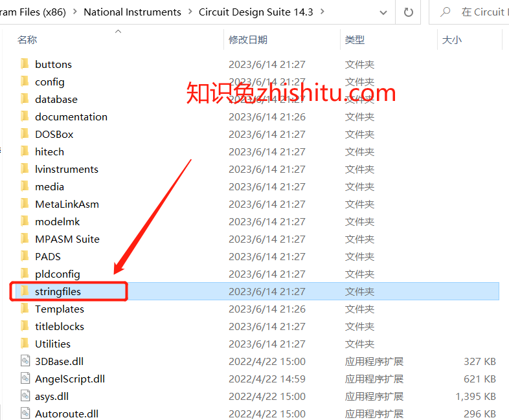Click the buttons folder icon

coord(25,64)
